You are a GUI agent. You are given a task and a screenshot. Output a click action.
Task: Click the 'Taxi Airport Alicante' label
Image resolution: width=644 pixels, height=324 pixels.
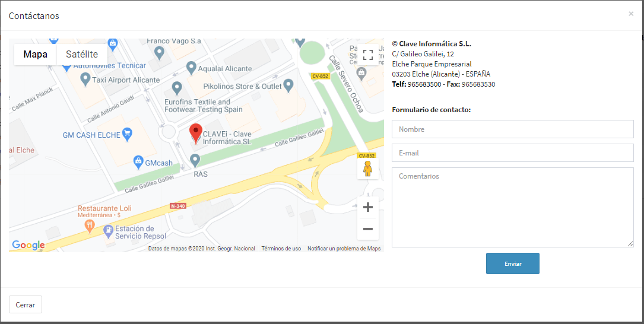126,80
